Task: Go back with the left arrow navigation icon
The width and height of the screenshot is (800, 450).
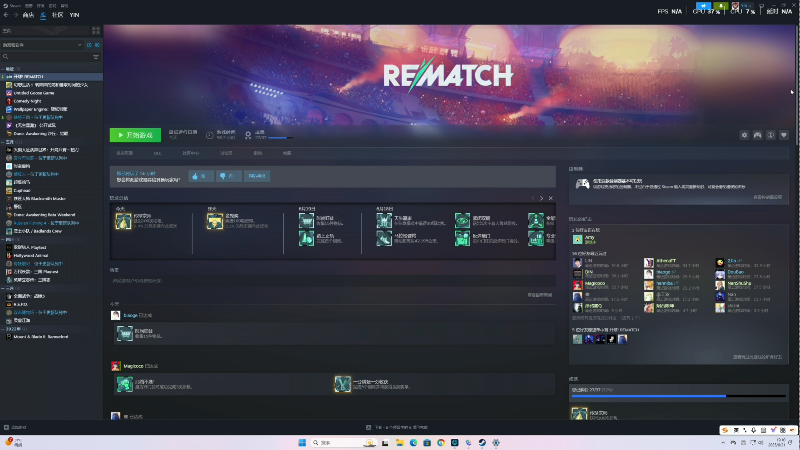Action: pyautogui.click(x=6, y=15)
